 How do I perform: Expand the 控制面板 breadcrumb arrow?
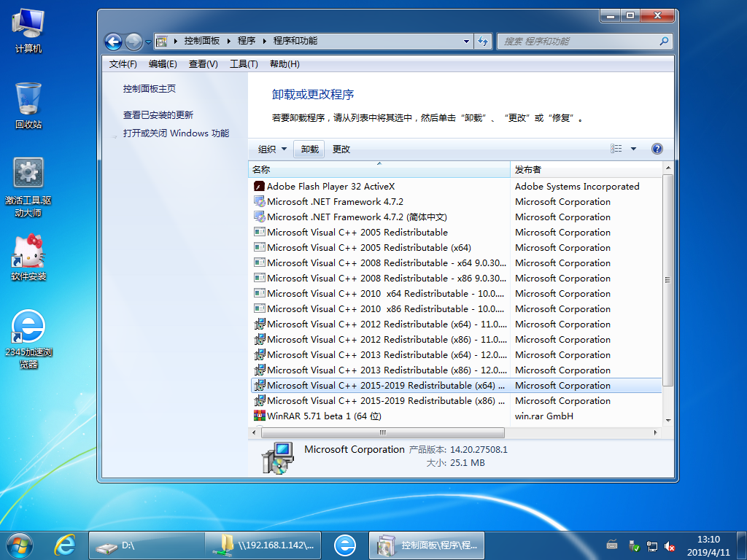point(228,41)
